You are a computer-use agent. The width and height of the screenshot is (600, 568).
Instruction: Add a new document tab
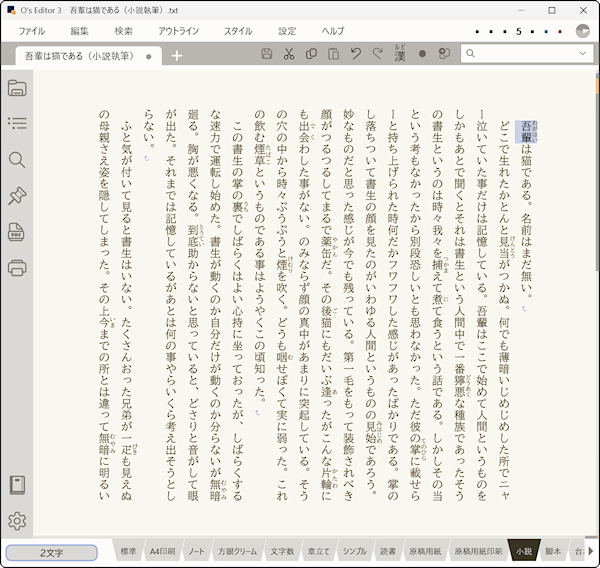177,55
